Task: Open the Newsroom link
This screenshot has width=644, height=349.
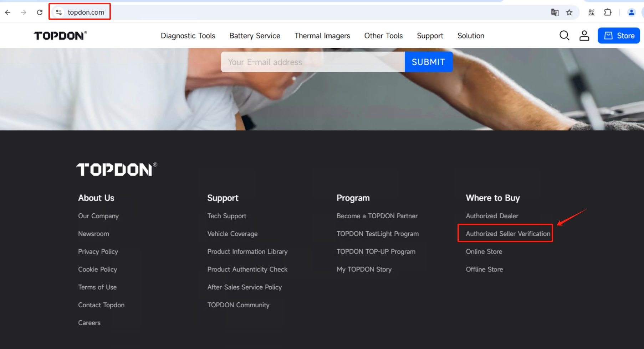Action: coord(93,234)
